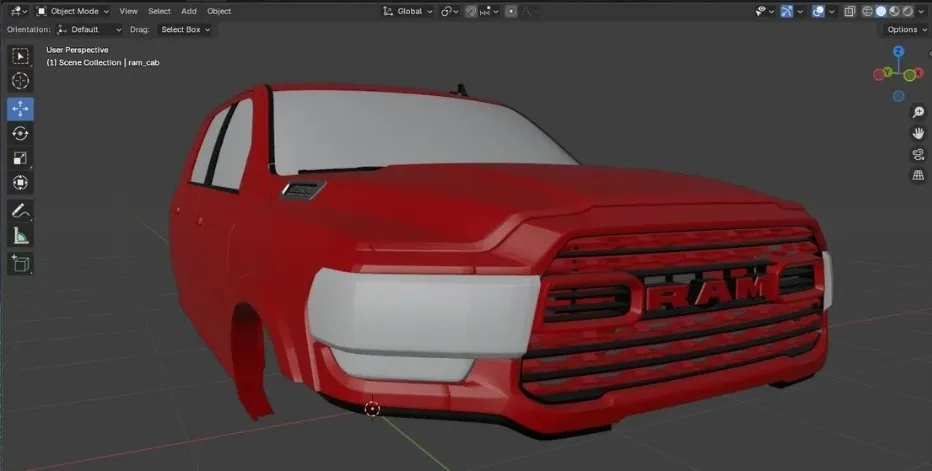Click the green Y axis gizmo circle

click(889, 72)
